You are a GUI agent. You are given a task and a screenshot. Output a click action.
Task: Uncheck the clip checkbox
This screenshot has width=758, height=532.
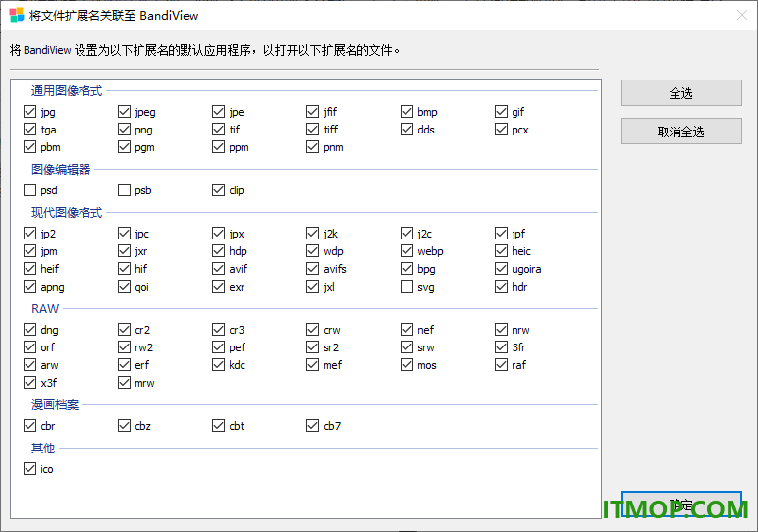click(x=219, y=189)
